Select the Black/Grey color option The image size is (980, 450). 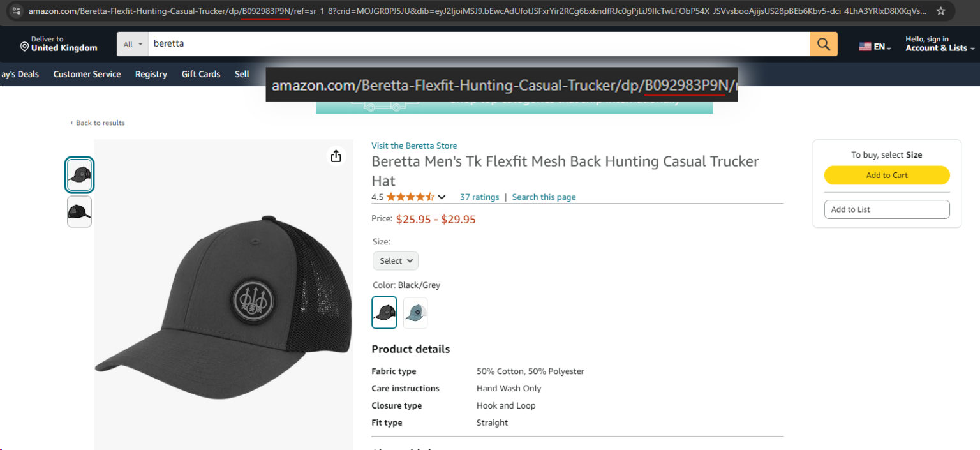click(x=383, y=312)
